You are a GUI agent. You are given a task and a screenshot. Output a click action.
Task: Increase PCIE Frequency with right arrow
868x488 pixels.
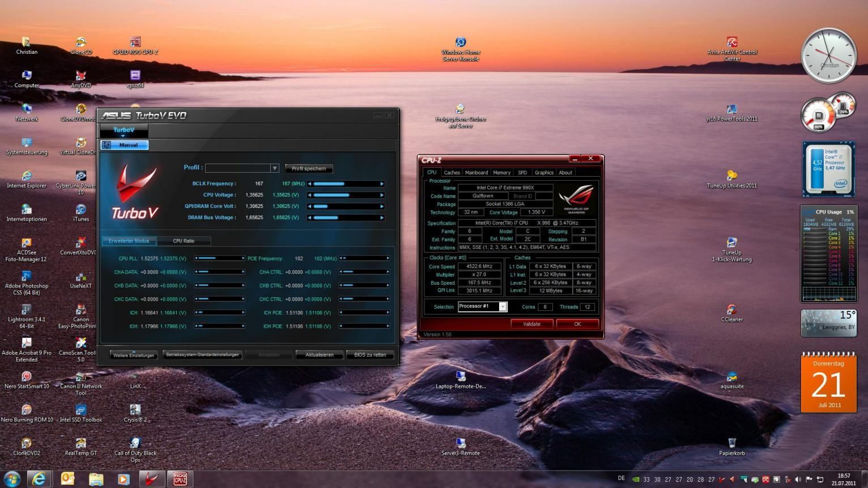(388, 258)
